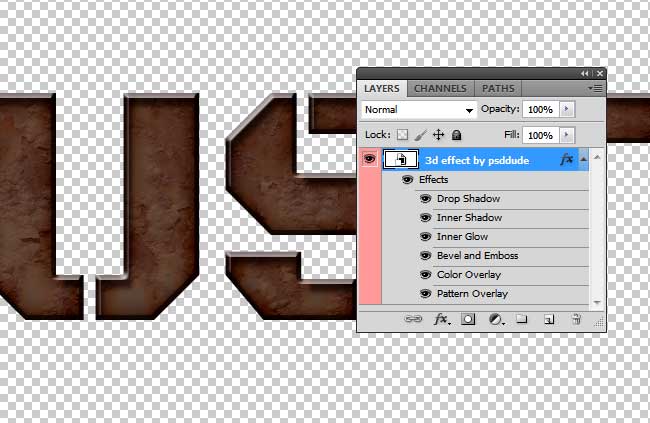Open the blend mode Normal dropdown

click(419, 110)
